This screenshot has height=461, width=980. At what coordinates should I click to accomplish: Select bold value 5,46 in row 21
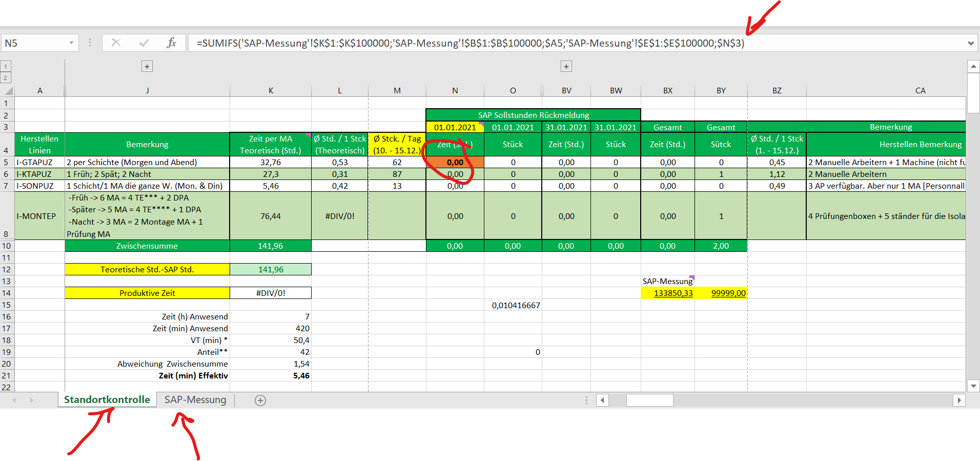click(x=271, y=375)
